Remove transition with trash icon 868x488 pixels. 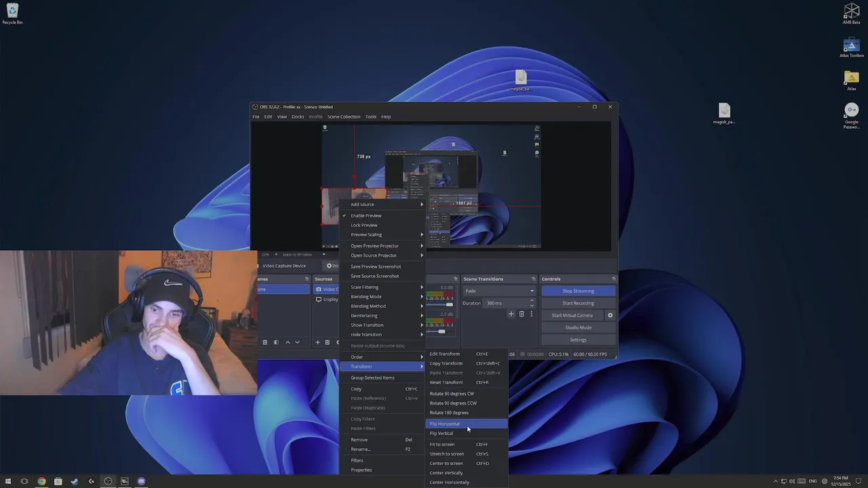click(x=521, y=314)
